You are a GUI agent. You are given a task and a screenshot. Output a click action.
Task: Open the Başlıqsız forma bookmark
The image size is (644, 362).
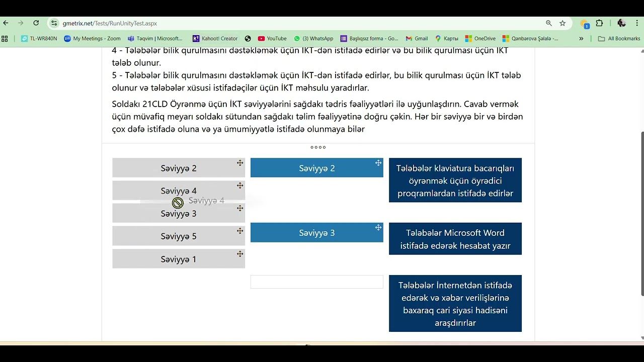coord(369,38)
